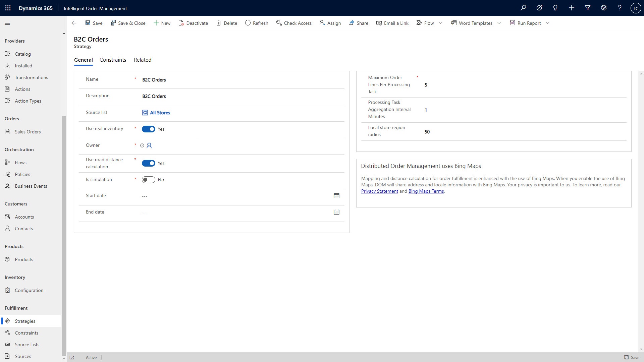This screenshot has width=644, height=362.
Task: Click Run Report button
Action: [525, 23]
